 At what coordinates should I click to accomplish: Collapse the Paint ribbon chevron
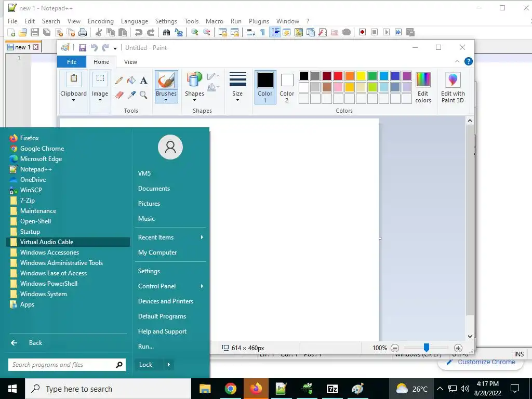coord(457,61)
